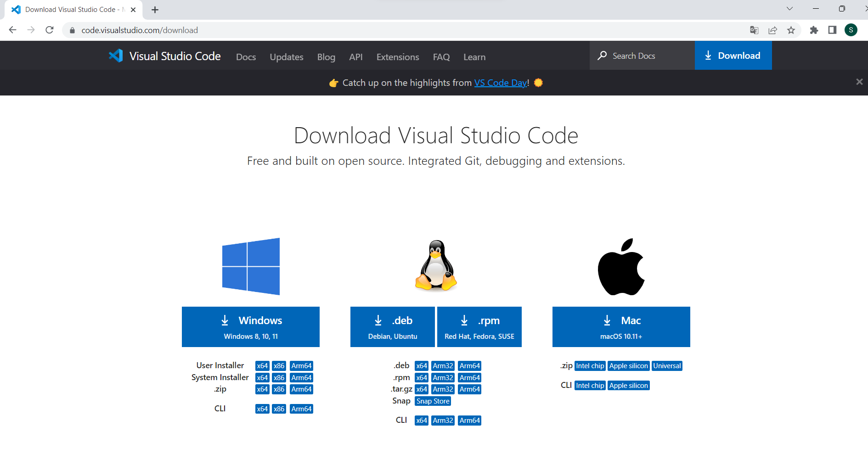Open the Blog menu item
This screenshot has width=868, height=460.
click(326, 57)
